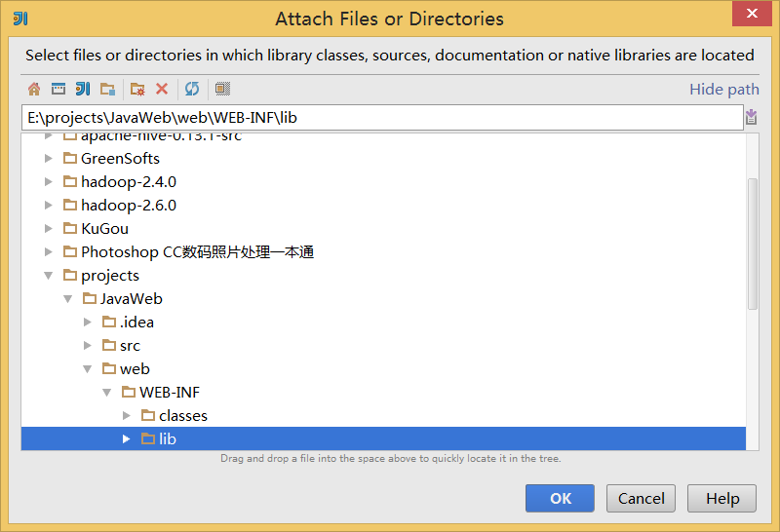Image resolution: width=780 pixels, height=532 pixels.
Task: Toggle show hidden files and directories
Action: pos(222,89)
